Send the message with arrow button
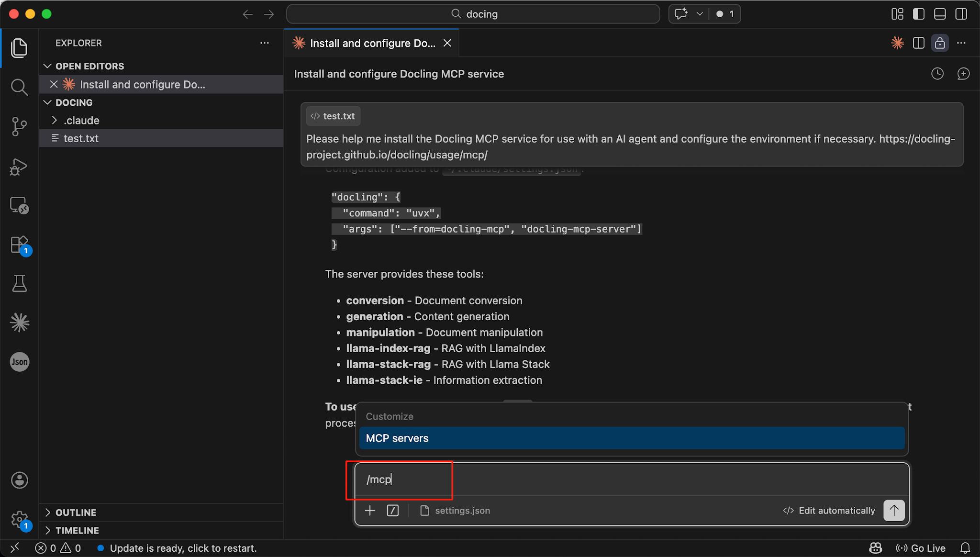Image resolution: width=980 pixels, height=557 pixels. pyautogui.click(x=894, y=510)
